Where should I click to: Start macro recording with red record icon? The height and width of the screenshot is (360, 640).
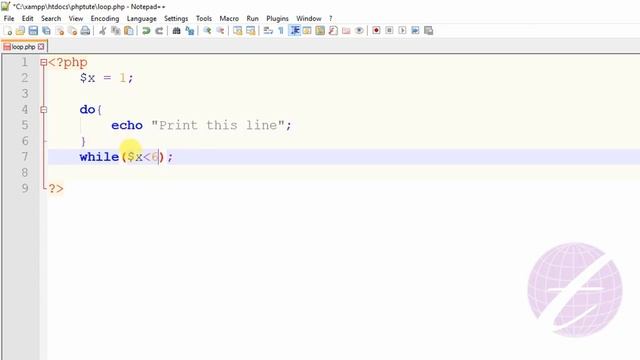tap(376, 31)
